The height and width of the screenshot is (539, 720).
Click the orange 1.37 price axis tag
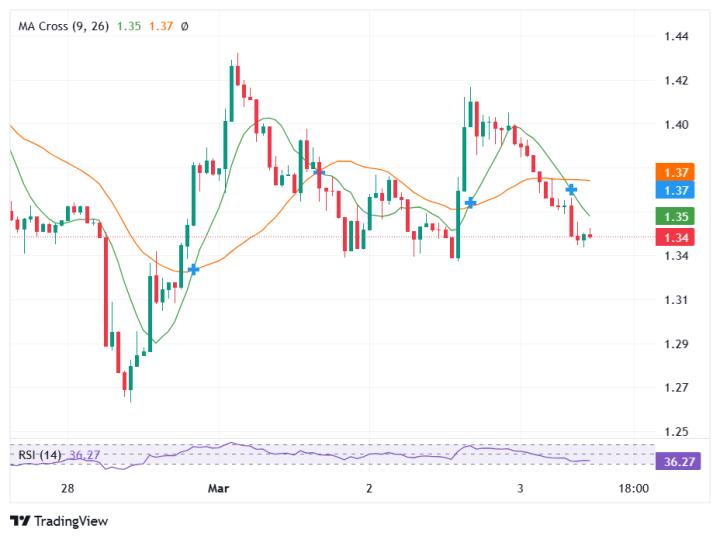(x=675, y=172)
